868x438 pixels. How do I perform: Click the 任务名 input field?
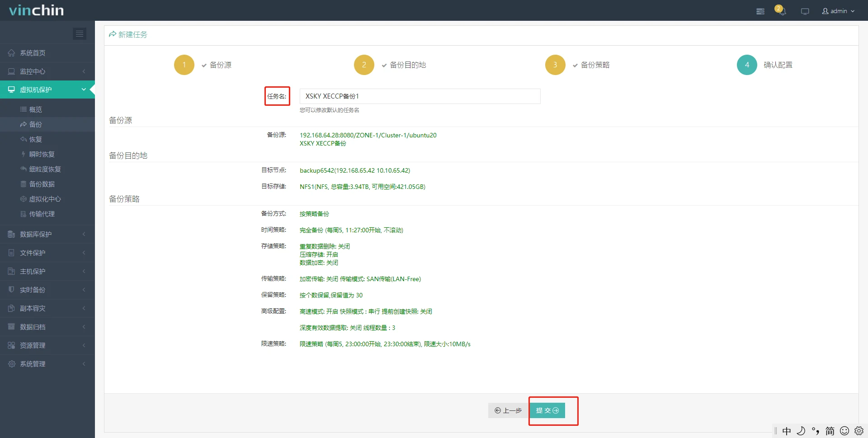(x=420, y=96)
